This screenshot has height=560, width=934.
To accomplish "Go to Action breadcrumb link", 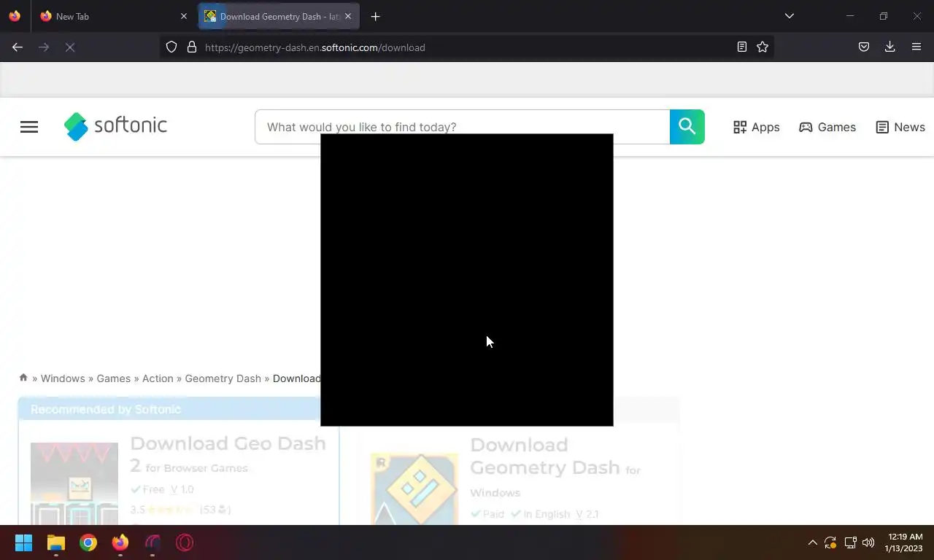I will [x=158, y=378].
